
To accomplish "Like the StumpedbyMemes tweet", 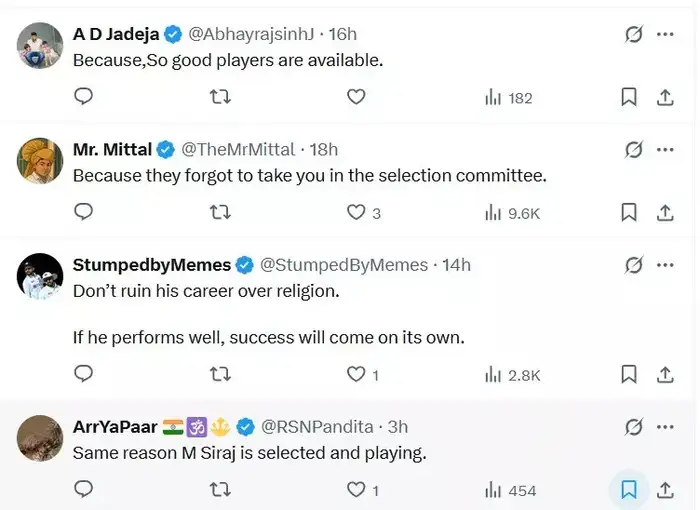I will (356, 375).
